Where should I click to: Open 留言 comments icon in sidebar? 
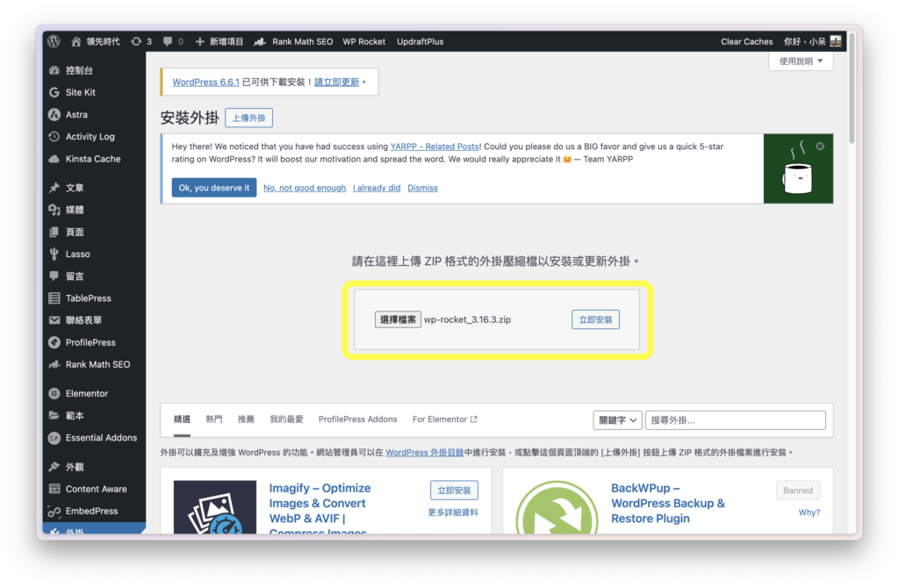(x=54, y=276)
